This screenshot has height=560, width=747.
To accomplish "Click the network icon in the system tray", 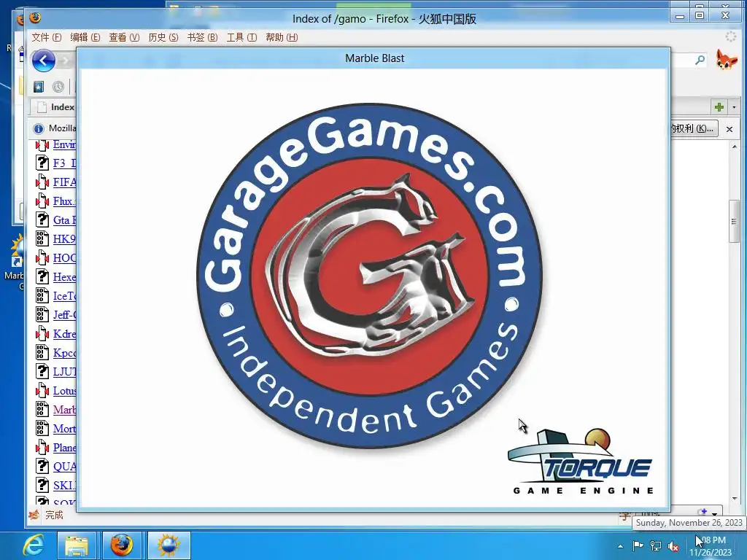I will [656, 546].
